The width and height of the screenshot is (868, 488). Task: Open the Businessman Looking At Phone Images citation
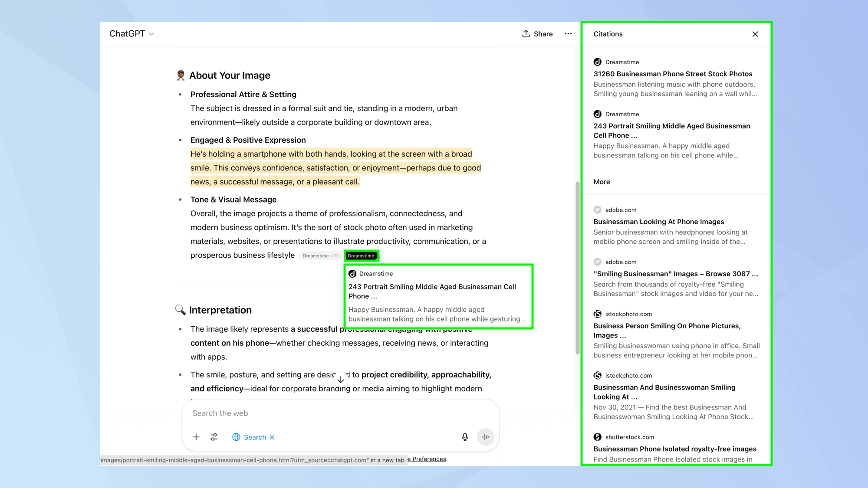pyautogui.click(x=658, y=222)
